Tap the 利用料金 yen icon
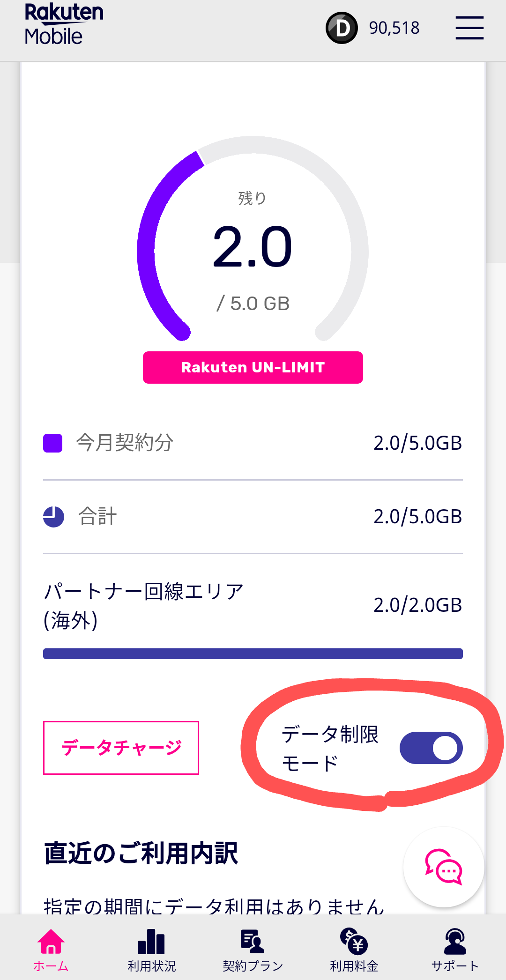The width and height of the screenshot is (506, 980). [354, 942]
